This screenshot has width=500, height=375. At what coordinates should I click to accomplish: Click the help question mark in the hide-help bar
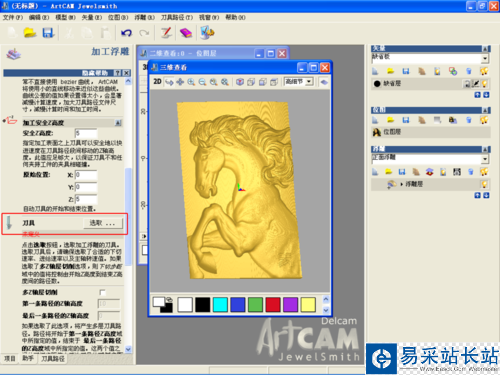pyautogui.click(x=118, y=73)
